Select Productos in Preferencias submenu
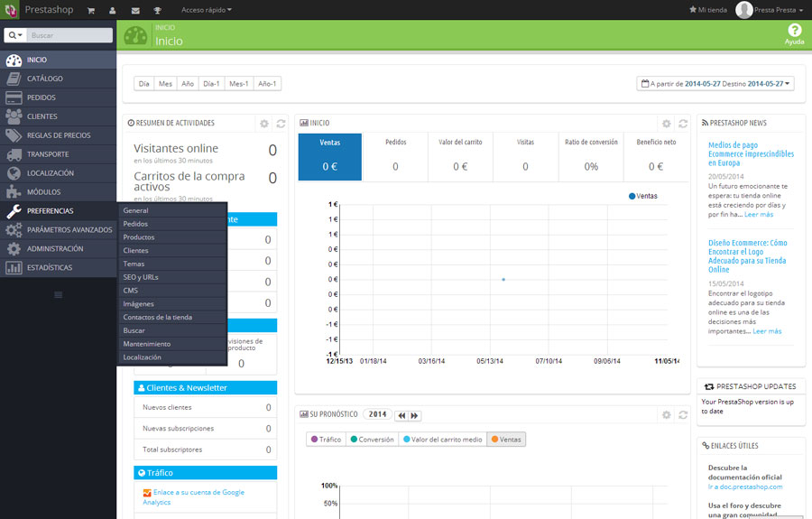 (x=172, y=237)
